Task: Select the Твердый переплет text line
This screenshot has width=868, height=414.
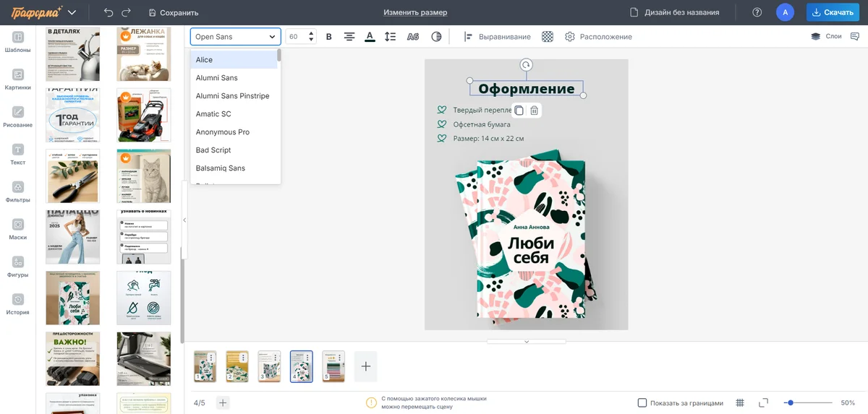Action: pos(482,110)
